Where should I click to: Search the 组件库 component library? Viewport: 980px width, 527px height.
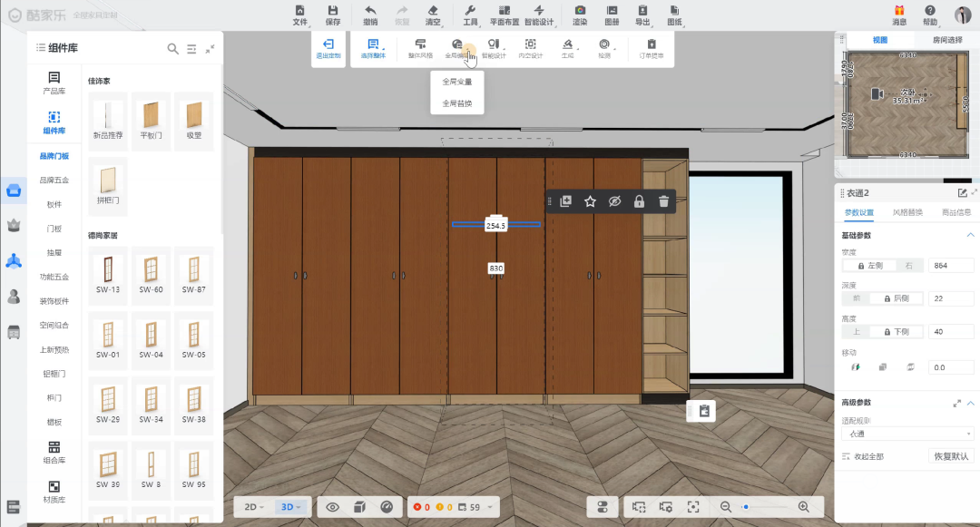click(172, 48)
